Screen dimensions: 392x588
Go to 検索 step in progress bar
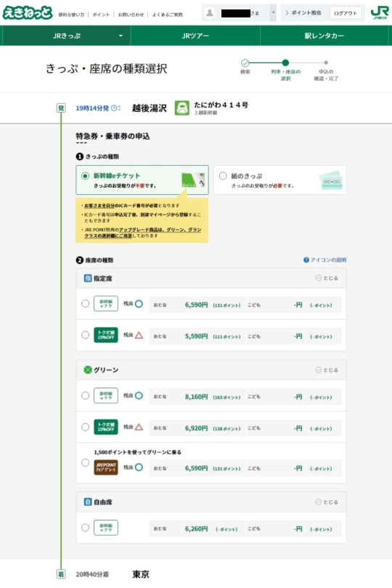(245, 66)
